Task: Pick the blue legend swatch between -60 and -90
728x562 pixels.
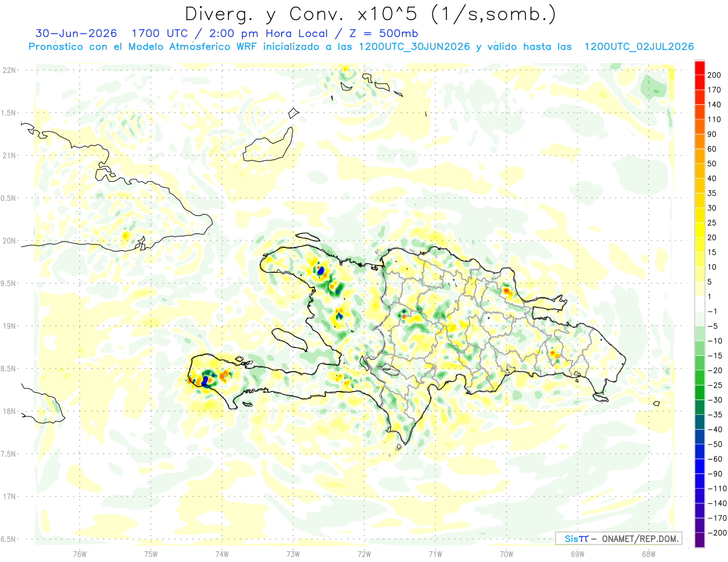Action: 699,466
